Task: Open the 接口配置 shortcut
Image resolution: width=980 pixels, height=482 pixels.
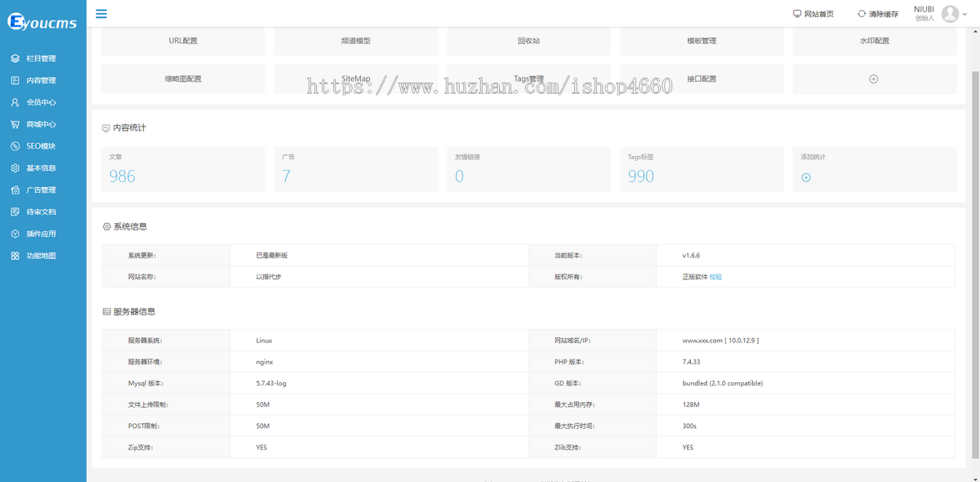Action: pyautogui.click(x=702, y=79)
